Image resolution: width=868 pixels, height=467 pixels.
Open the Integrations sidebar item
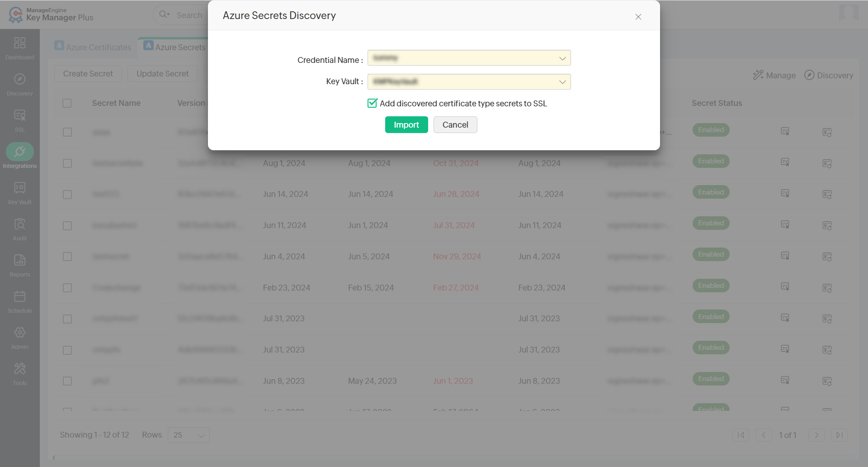coord(20,157)
